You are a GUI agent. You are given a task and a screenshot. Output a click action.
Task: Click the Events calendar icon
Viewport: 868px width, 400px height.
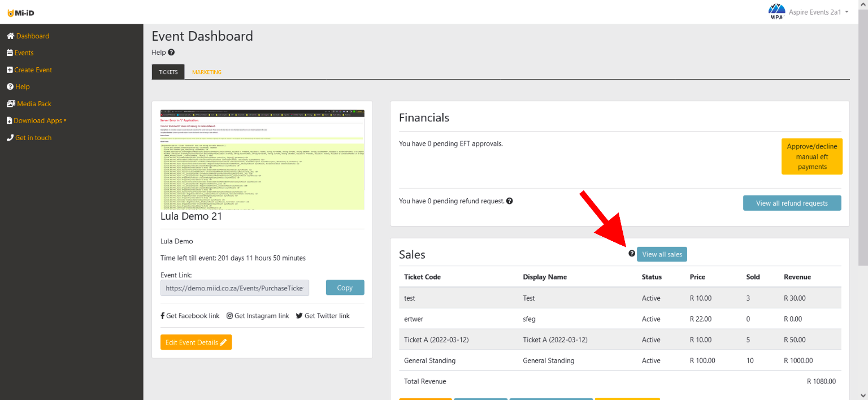point(10,53)
